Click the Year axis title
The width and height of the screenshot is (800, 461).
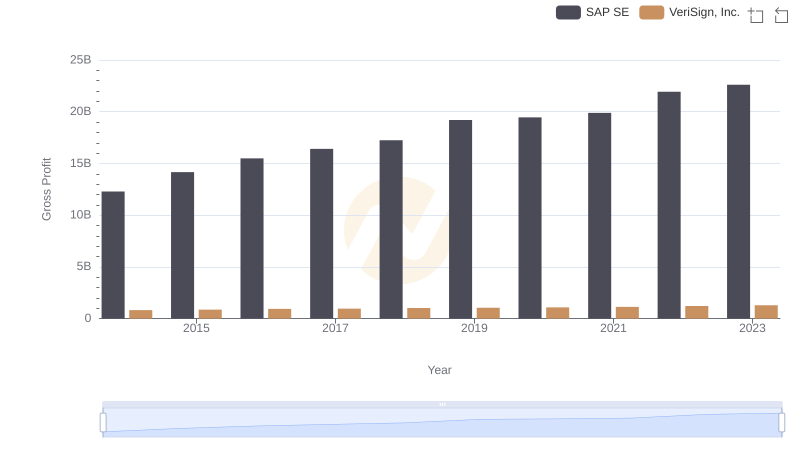(x=439, y=370)
